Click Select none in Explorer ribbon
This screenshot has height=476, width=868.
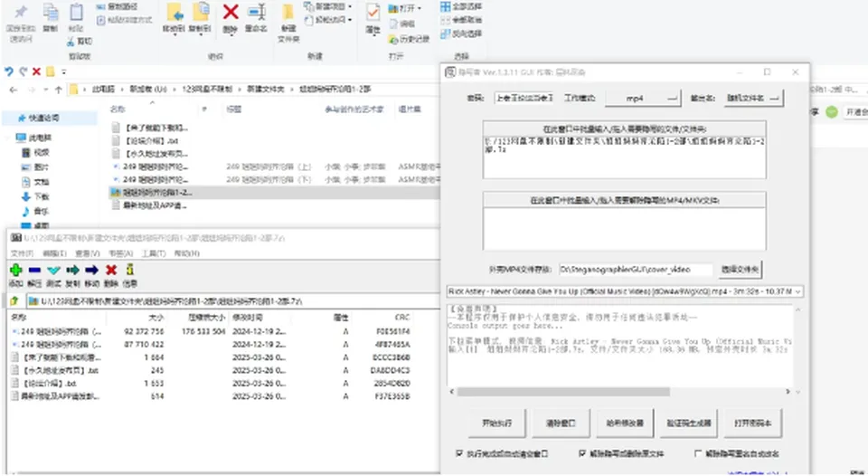point(460,20)
